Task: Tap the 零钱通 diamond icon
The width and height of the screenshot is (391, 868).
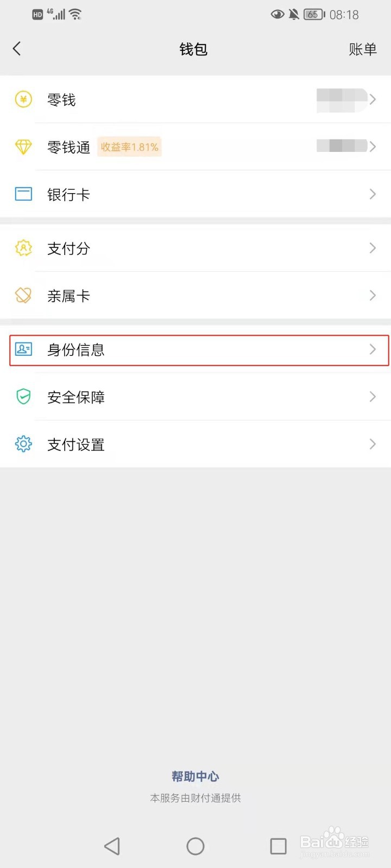Action: point(23,146)
